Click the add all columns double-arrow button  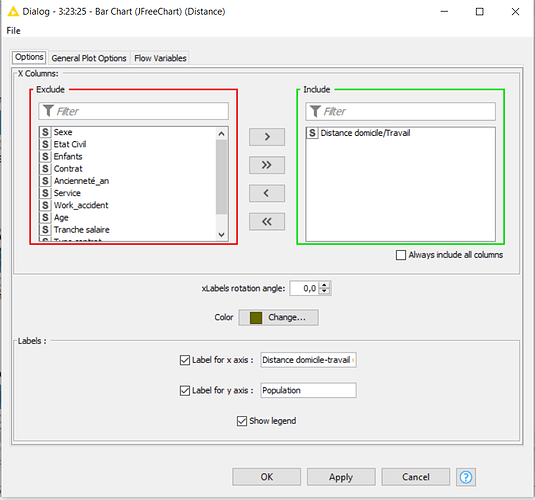coord(267,165)
